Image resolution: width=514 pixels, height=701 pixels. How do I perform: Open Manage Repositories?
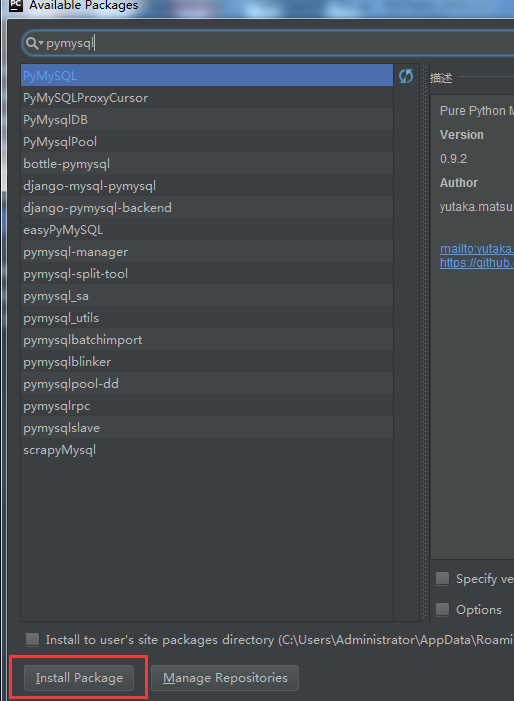tap(225, 678)
